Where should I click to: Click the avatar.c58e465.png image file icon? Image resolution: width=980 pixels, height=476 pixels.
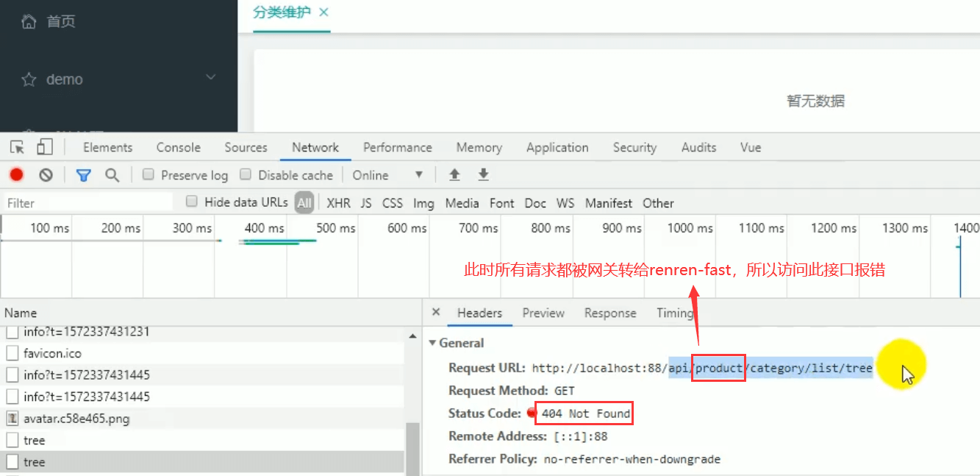tap(12, 419)
